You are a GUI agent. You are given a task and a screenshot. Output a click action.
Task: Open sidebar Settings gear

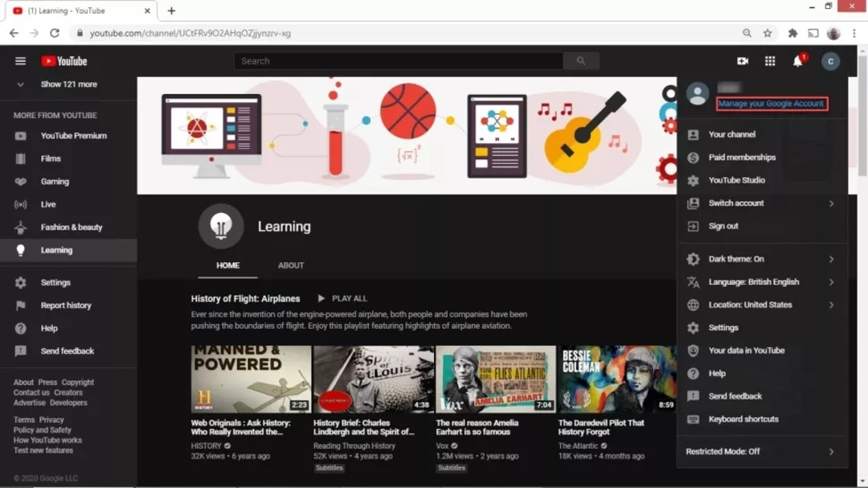tap(68, 282)
